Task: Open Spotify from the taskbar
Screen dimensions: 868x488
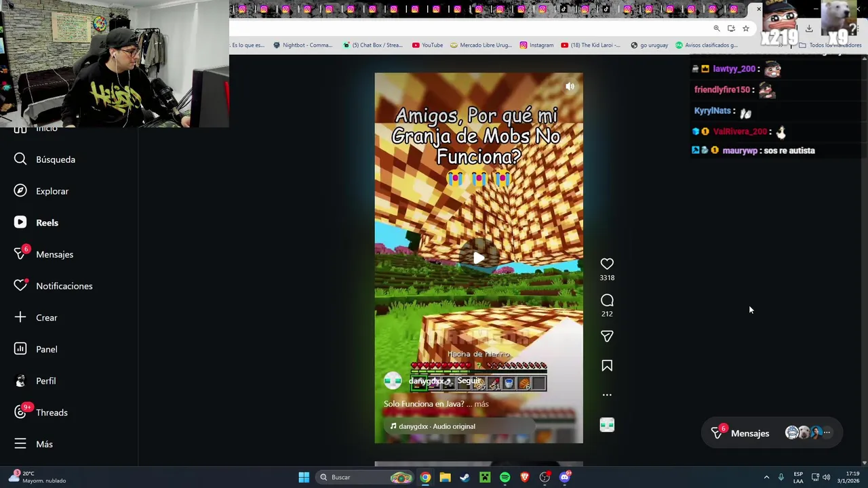Action: pos(505,477)
